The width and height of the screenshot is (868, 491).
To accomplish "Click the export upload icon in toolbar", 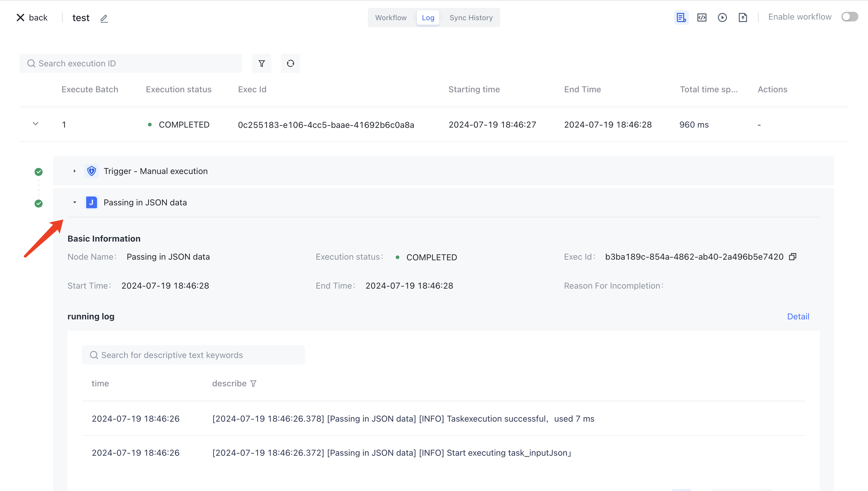I will coord(743,17).
